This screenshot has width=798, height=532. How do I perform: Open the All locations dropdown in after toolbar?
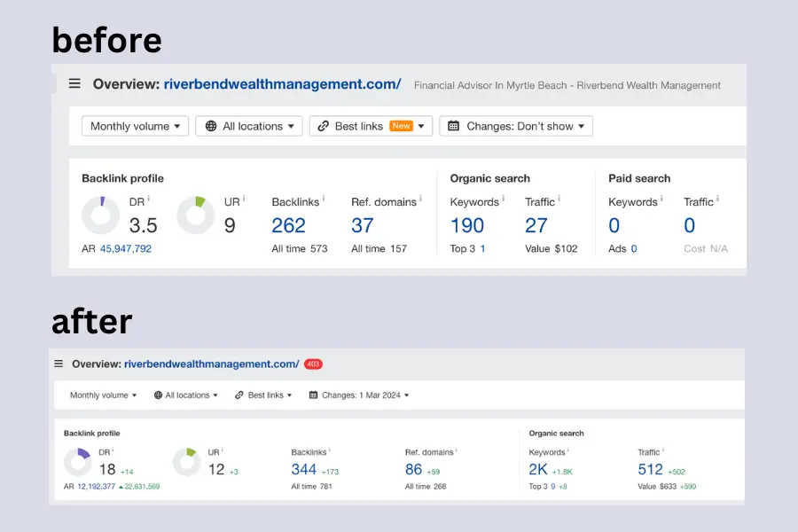(185, 395)
